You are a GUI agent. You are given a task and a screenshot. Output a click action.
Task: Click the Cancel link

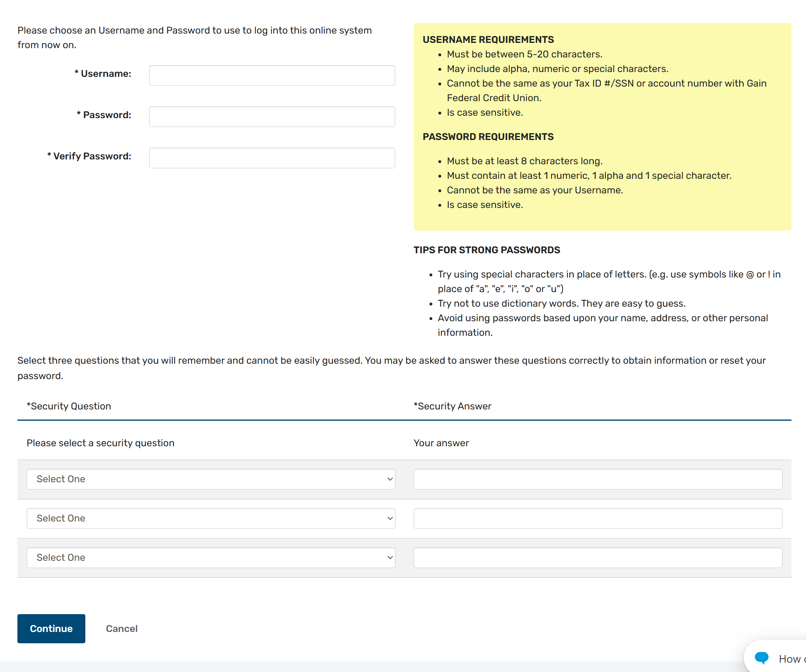coord(122,628)
